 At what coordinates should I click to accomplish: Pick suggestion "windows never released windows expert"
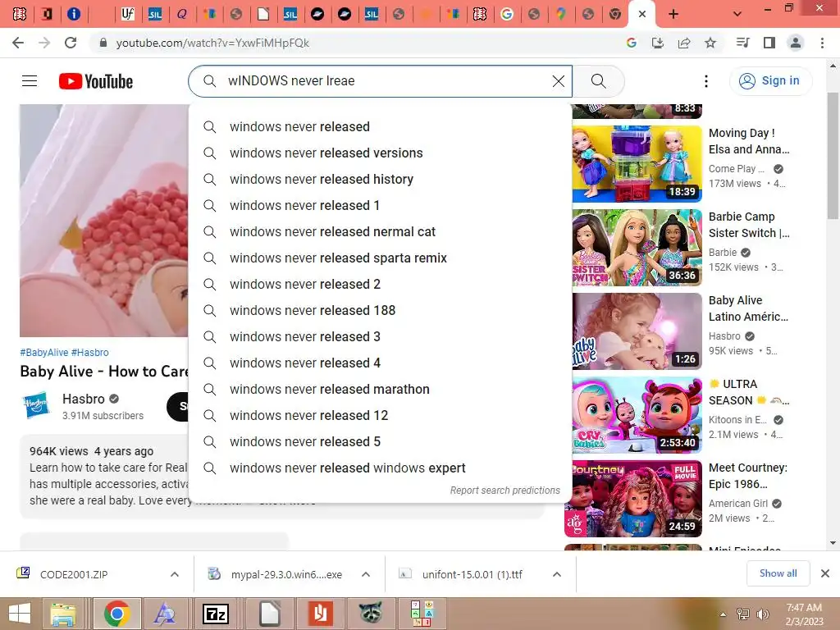point(381,468)
